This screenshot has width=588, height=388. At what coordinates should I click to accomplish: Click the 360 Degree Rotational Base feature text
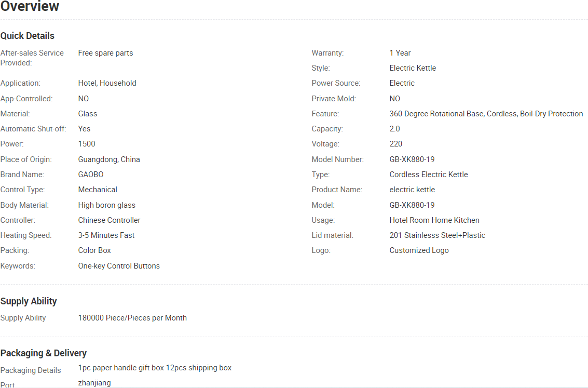tap(436, 114)
